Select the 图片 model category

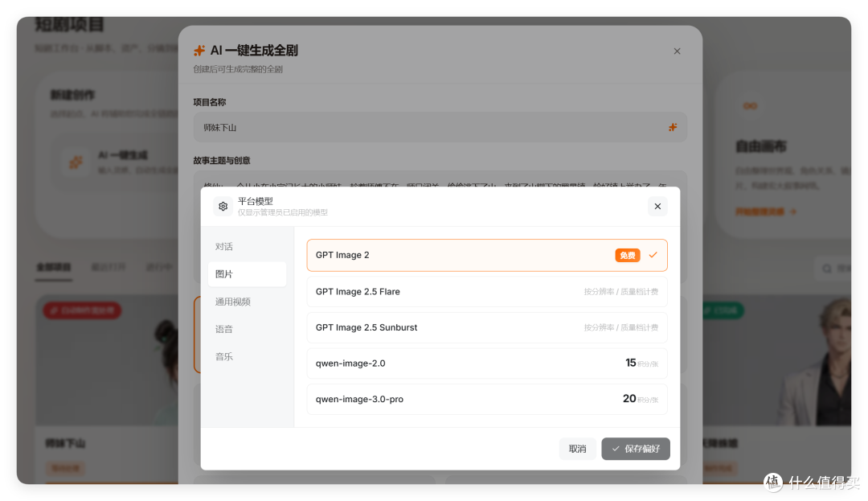[x=247, y=274]
